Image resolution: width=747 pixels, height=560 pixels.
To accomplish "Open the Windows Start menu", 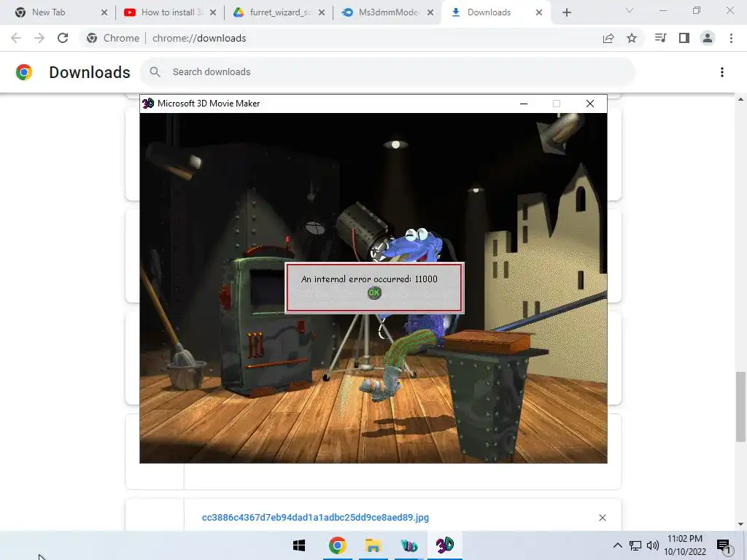I will pyautogui.click(x=298, y=545).
